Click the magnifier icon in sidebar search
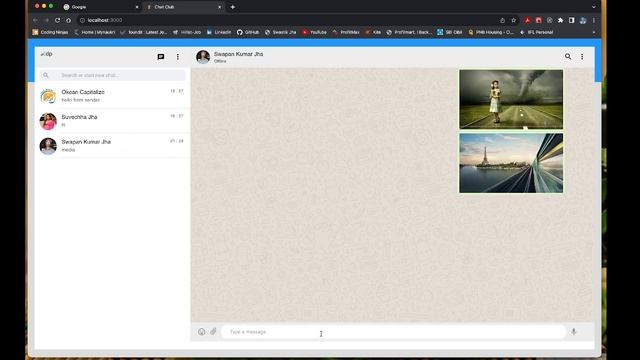Image resolution: width=640 pixels, height=360 pixels. [x=46, y=75]
